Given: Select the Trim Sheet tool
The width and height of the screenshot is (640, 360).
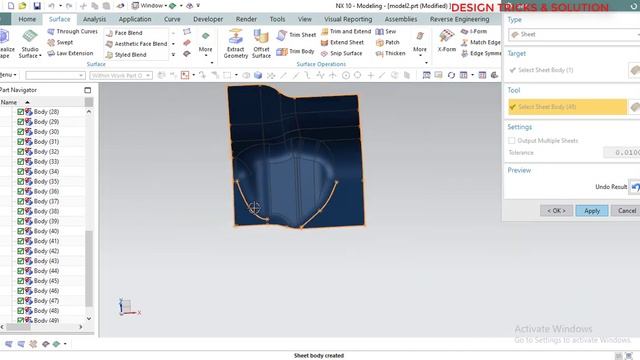Looking at the screenshot, I should [297, 35].
